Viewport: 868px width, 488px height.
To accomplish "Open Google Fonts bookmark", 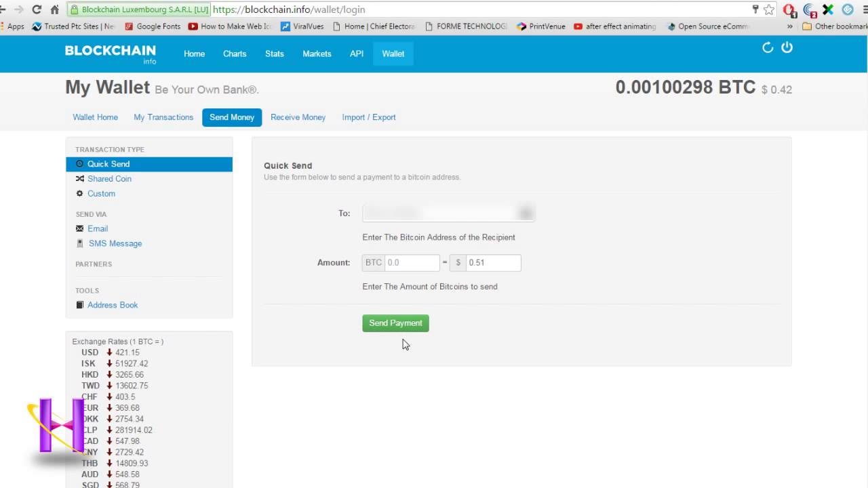I will point(153,26).
